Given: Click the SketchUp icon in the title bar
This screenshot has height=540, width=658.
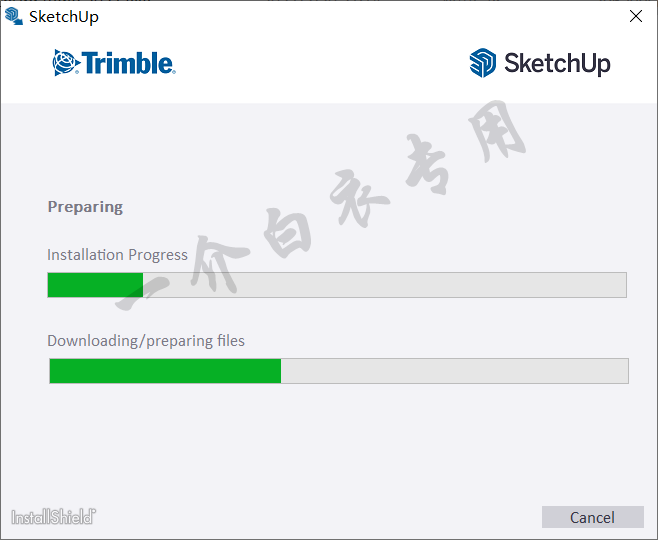Looking at the screenshot, I should [x=14, y=16].
